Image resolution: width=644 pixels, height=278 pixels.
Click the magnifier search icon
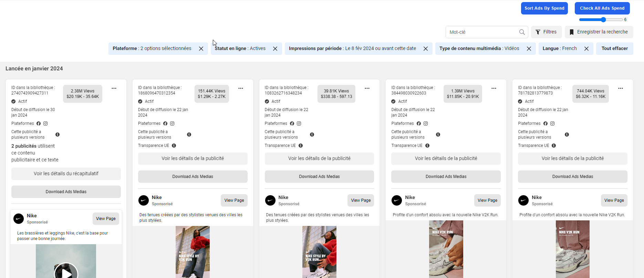click(522, 32)
